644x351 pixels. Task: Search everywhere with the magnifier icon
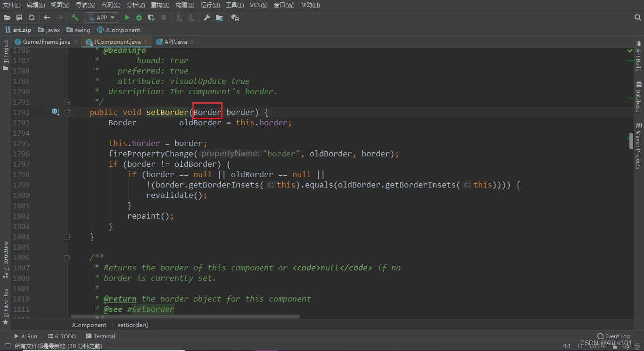(638, 17)
